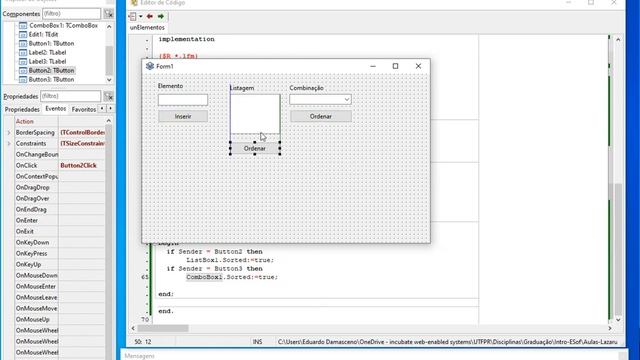The image size is (640, 360).
Task: Expand the Constraints property
Action: point(9,144)
